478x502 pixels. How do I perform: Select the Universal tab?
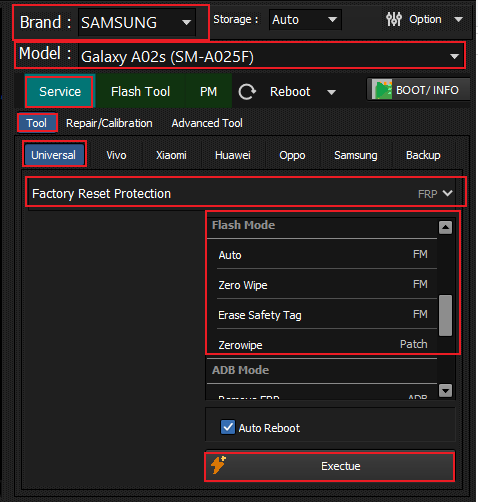(x=54, y=155)
